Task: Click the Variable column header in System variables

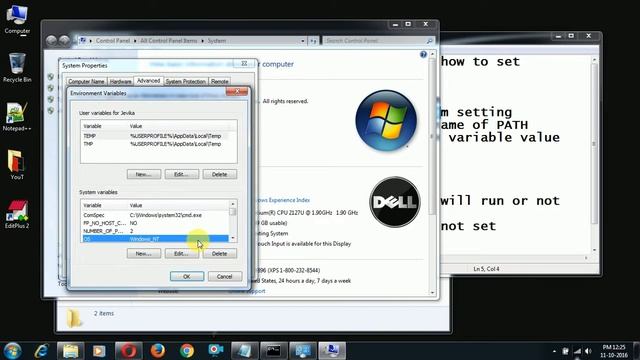Action: tap(104, 205)
